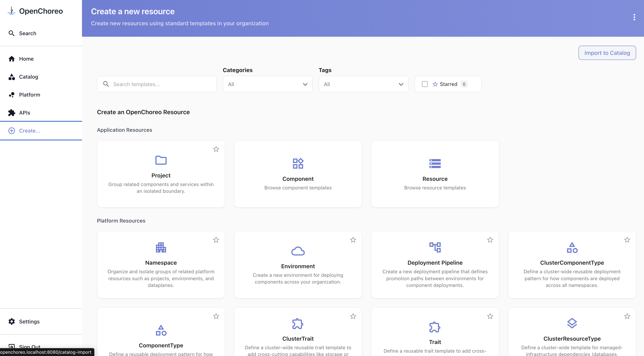Click the Component widgets icon

coord(298,164)
